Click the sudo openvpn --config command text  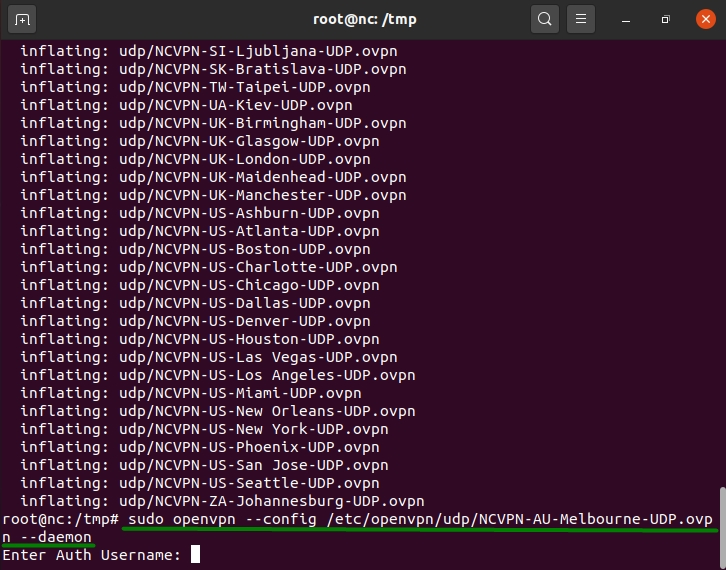click(x=222, y=520)
